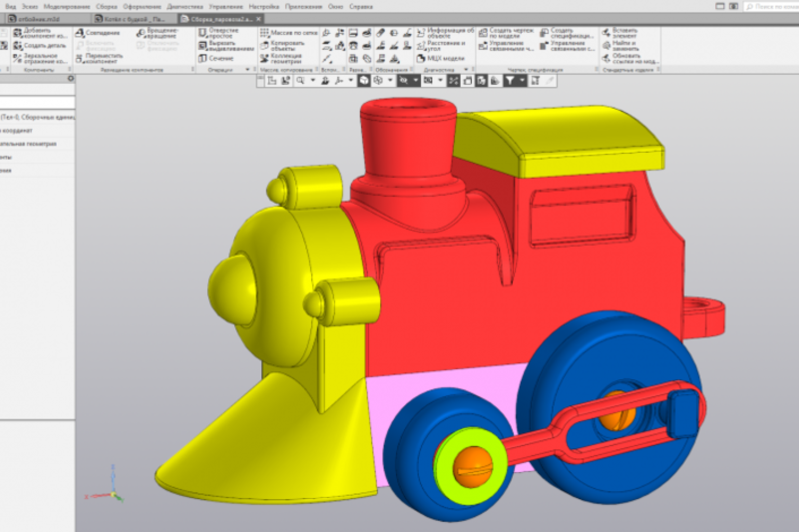Toggle shaded display mode cube button

click(364, 81)
